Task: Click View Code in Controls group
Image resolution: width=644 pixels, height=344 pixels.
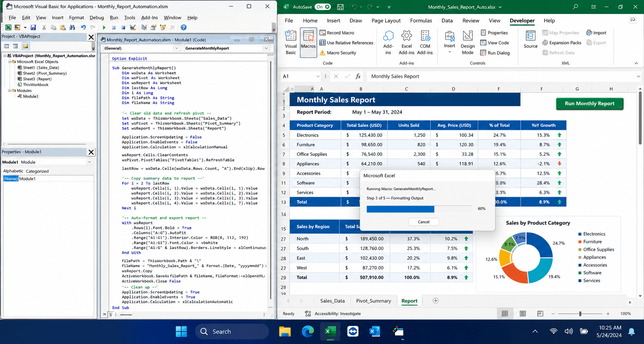Action: click(494, 43)
